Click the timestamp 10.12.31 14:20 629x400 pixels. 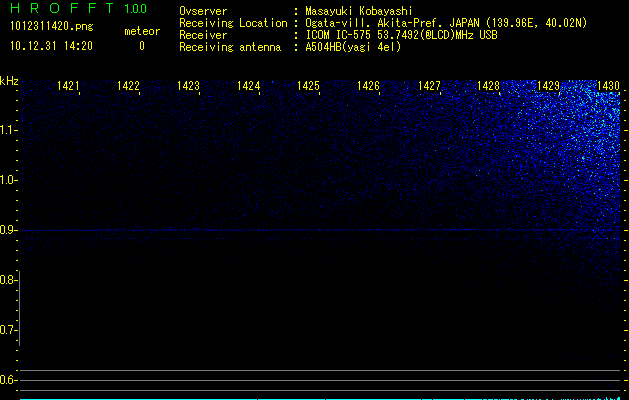point(51,46)
